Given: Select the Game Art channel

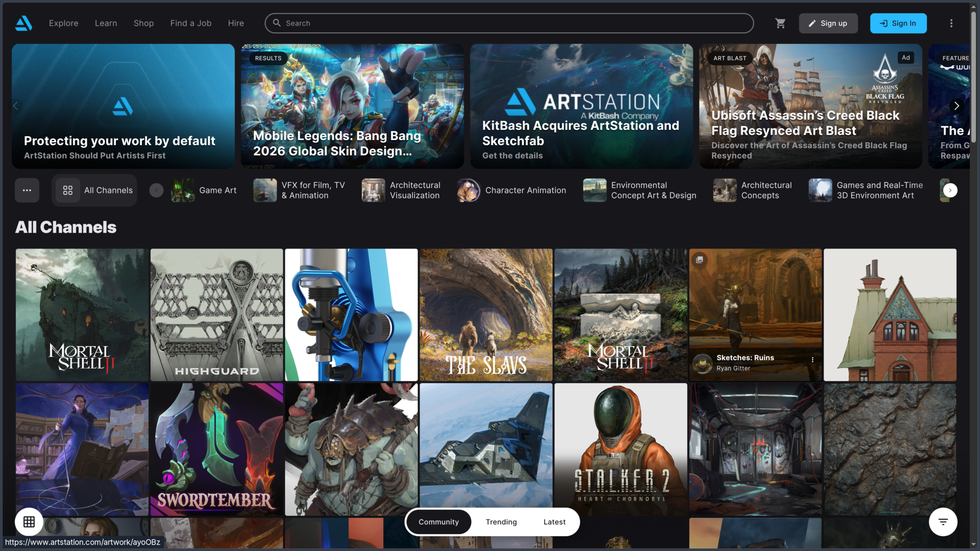Looking at the screenshot, I should point(204,190).
